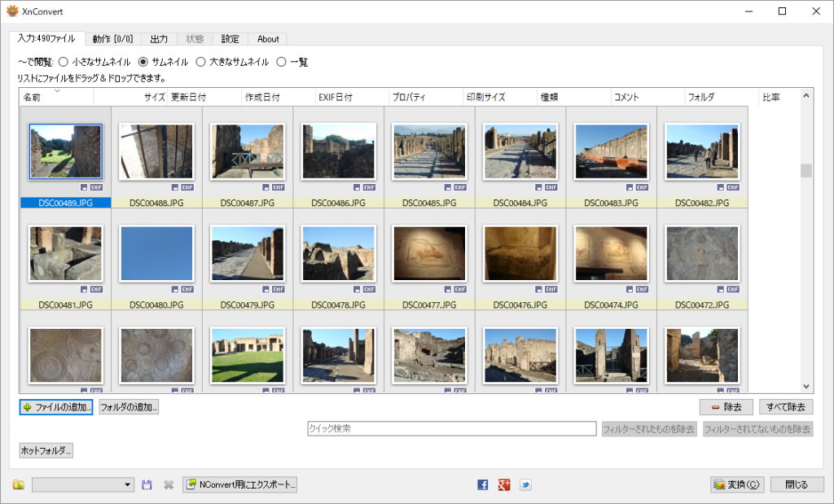Image resolution: width=834 pixels, height=504 pixels.
Task: Open the 設定 tab
Action: 230,39
